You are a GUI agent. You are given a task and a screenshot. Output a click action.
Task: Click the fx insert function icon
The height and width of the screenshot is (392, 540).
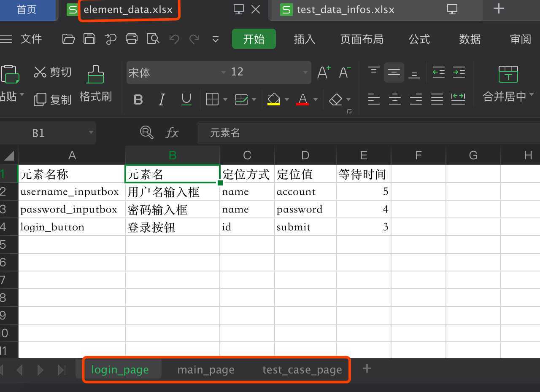coord(172,133)
